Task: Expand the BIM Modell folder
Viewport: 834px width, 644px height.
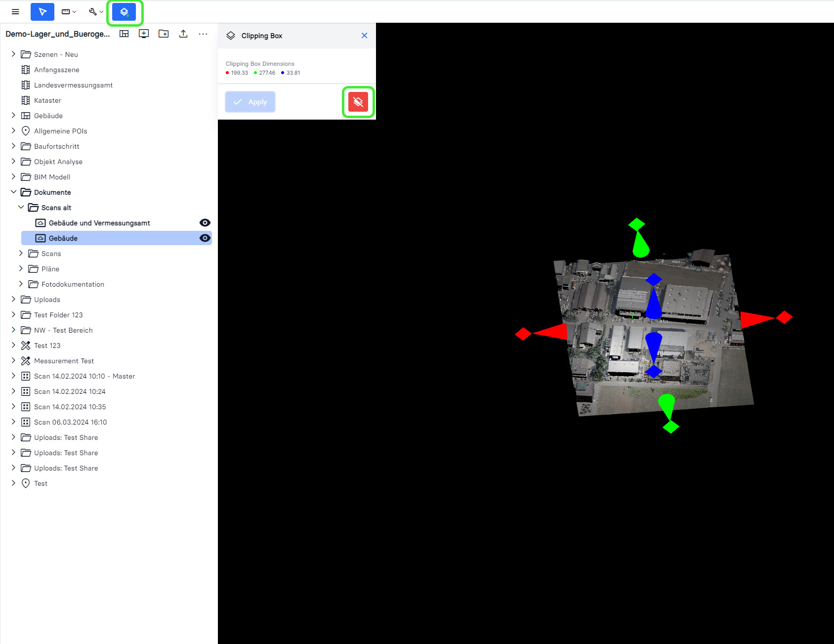Action: coord(14,177)
